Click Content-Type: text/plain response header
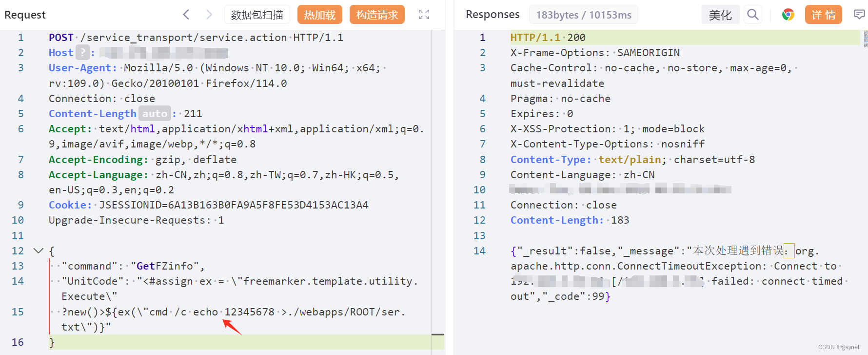 [632, 159]
